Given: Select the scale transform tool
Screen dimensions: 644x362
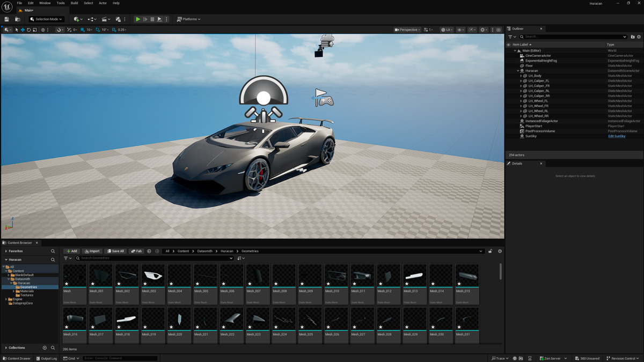Looking at the screenshot, I should point(35,30).
